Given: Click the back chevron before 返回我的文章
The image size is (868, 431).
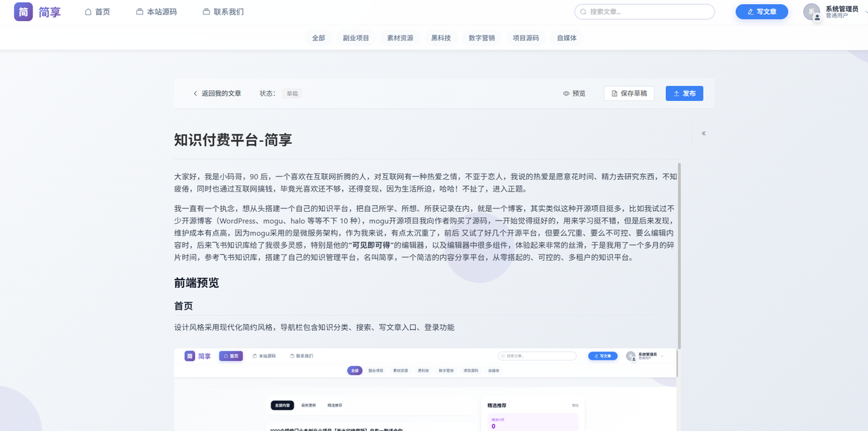Looking at the screenshot, I should coord(195,93).
